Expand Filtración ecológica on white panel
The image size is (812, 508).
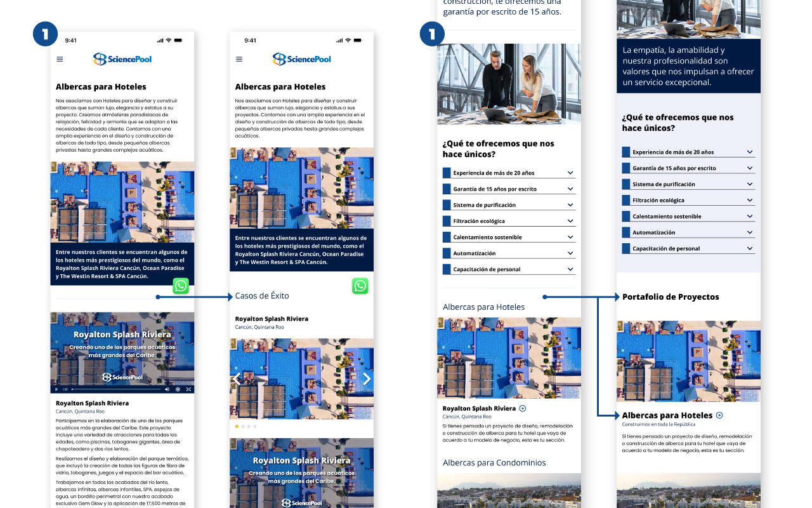click(x=509, y=221)
